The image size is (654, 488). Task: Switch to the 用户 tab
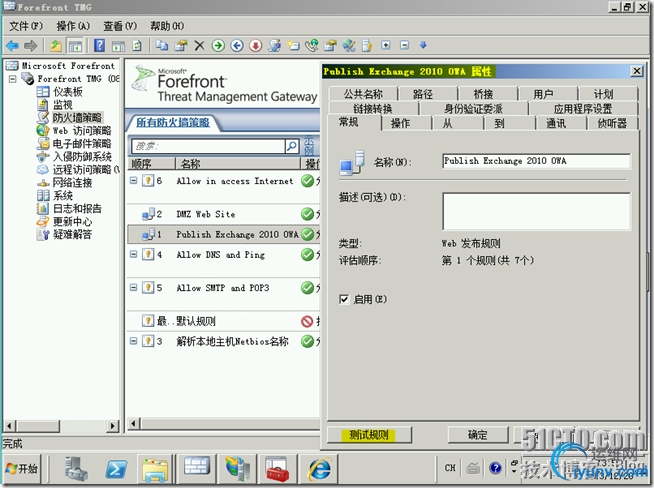tap(543, 94)
